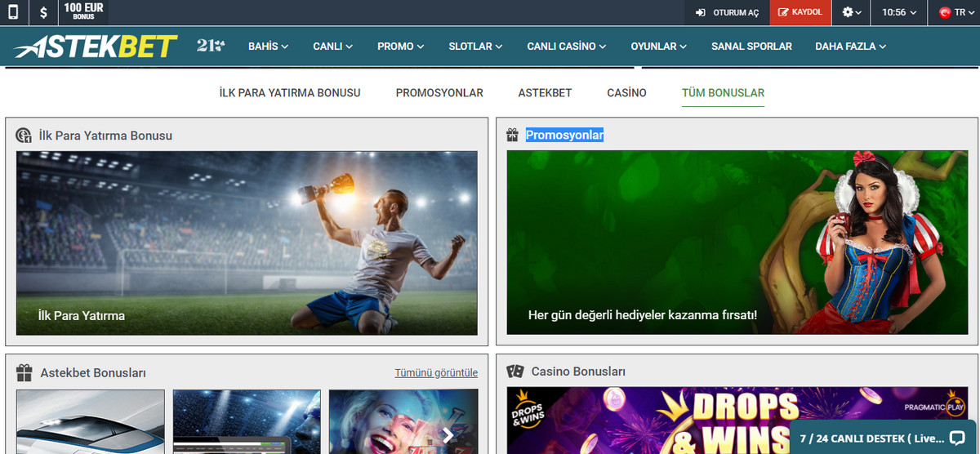Viewport: 980px width, 454px height.
Task: Expand the CANLI CASİNO menu
Action: tap(567, 47)
